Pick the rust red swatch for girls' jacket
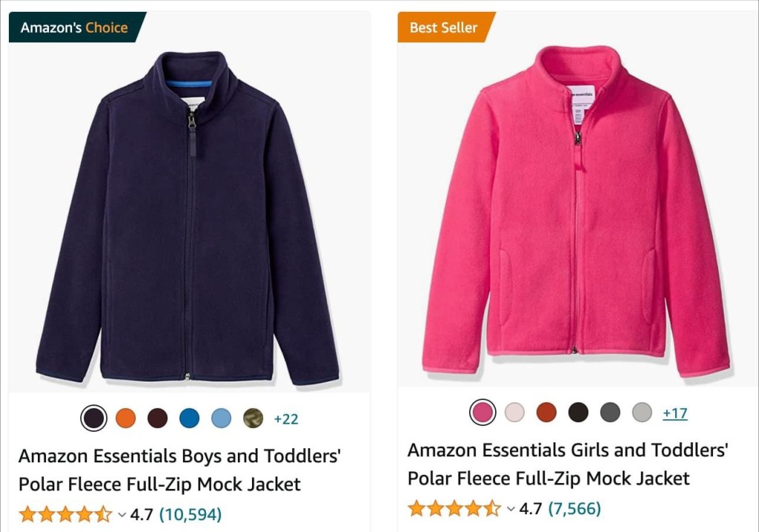 point(546,413)
